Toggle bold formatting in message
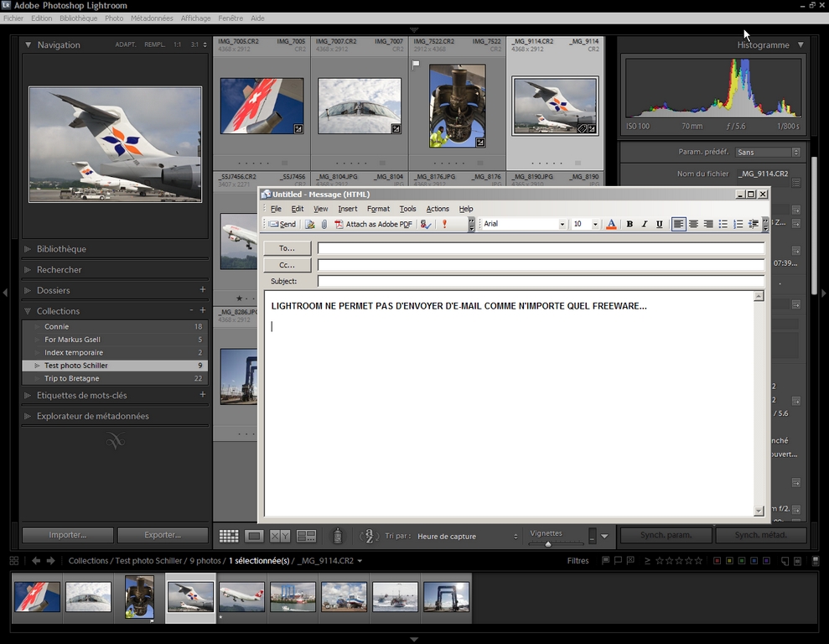The image size is (829, 644). [630, 224]
